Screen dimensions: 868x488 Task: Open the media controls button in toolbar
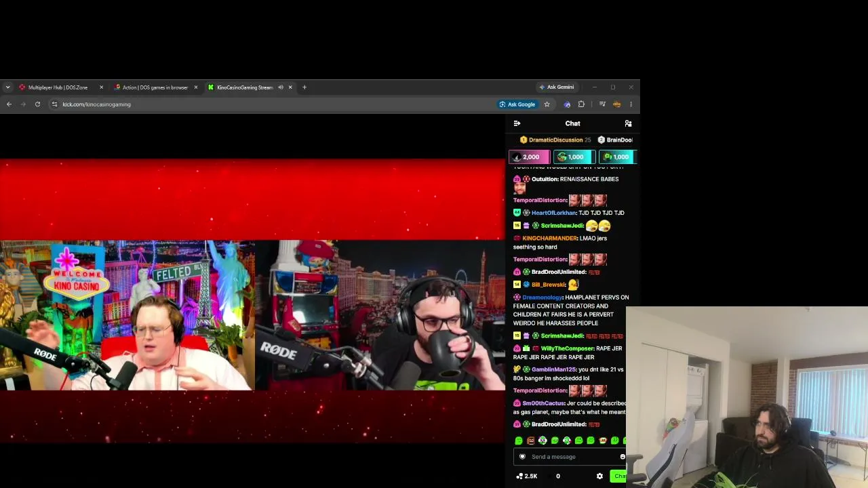(x=602, y=104)
